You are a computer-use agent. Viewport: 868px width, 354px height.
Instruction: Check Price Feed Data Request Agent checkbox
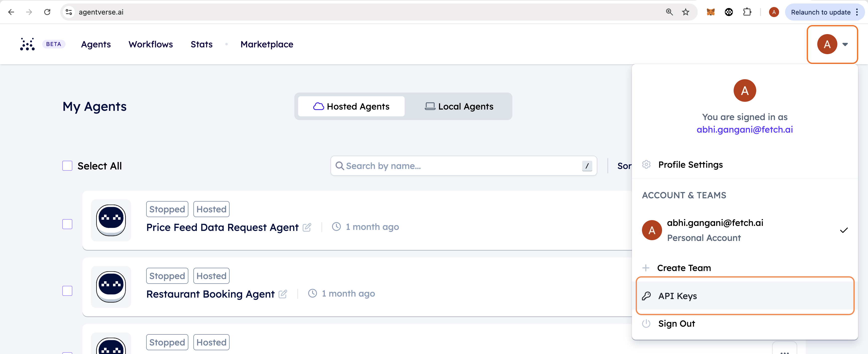click(67, 224)
